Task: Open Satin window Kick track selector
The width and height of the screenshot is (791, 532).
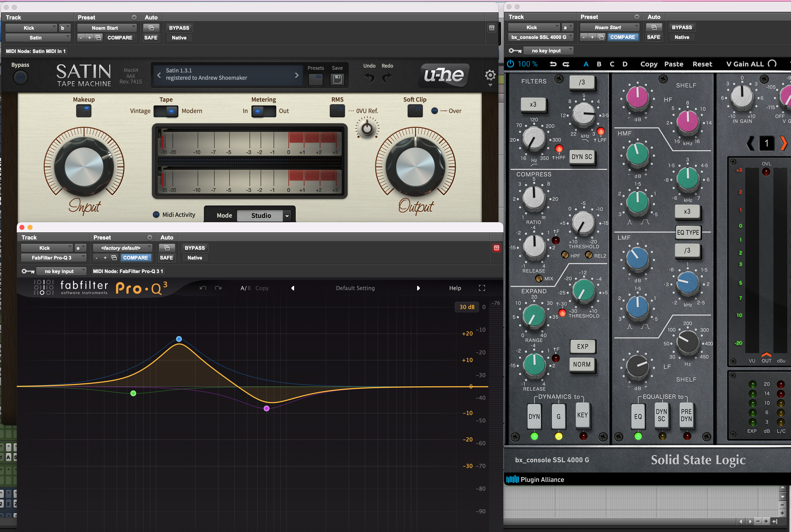Action: [x=31, y=28]
